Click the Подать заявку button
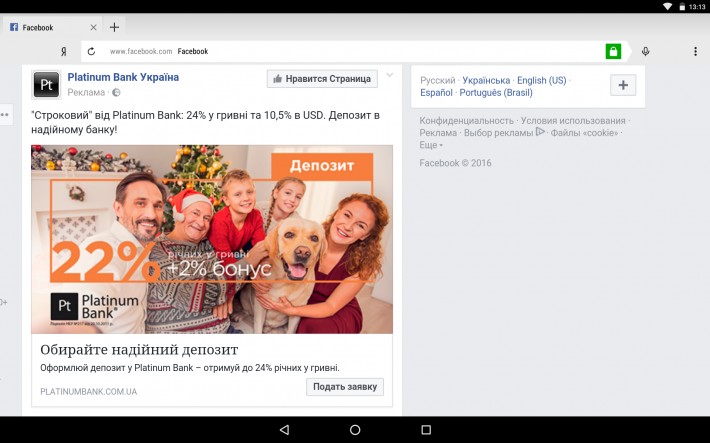Screen dimensions: 710x443 tap(345, 387)
